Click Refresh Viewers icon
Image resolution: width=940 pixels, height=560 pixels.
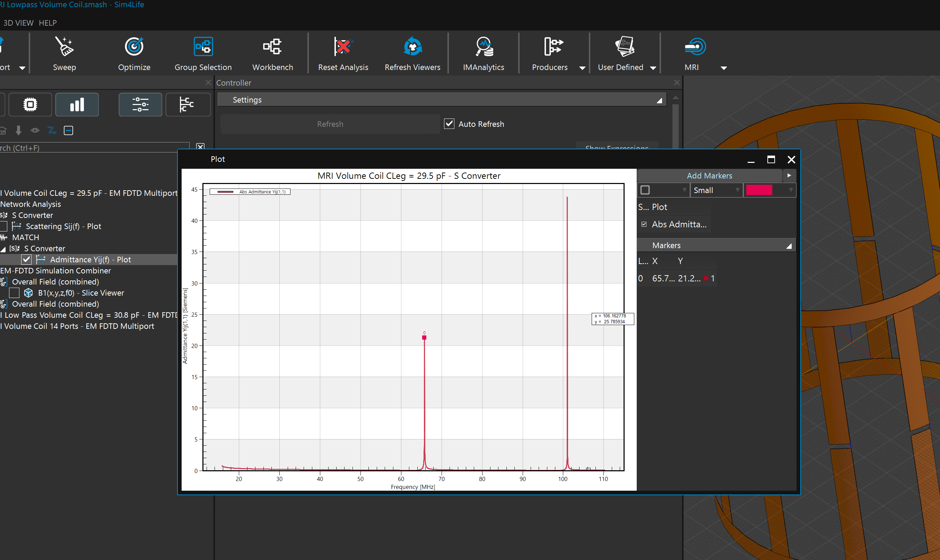[412, 47]
